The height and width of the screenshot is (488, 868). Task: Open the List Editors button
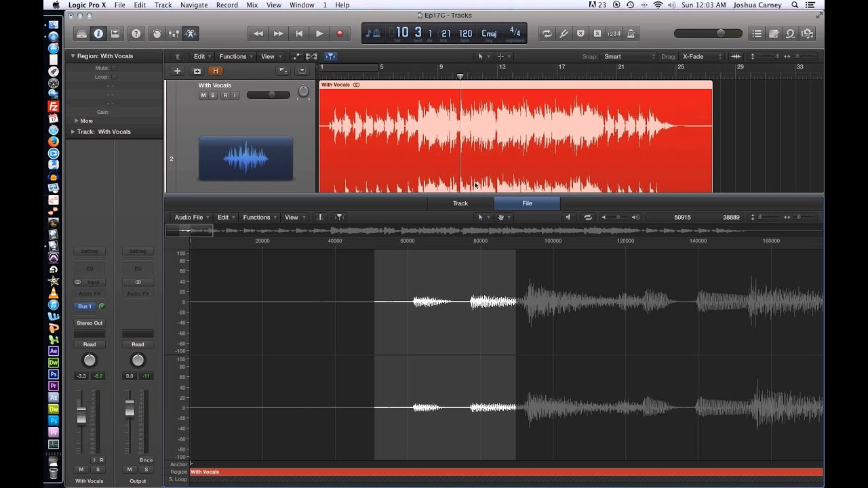point(757,33)
